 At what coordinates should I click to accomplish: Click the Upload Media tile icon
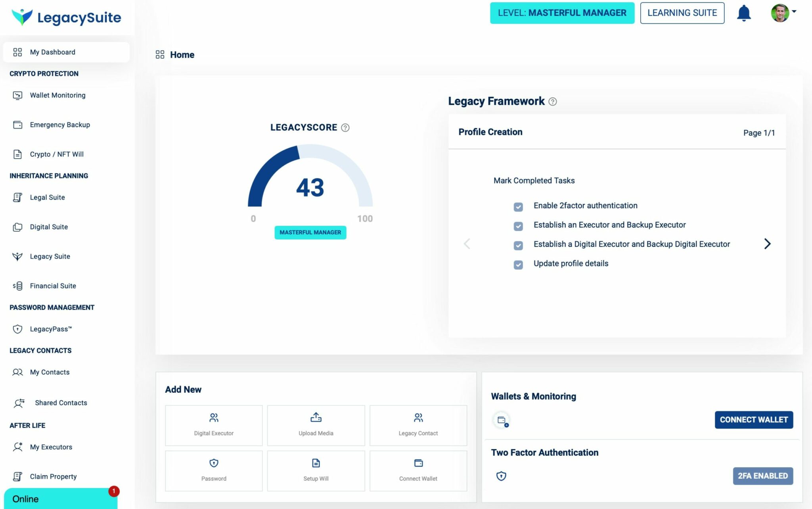(316, 417)
